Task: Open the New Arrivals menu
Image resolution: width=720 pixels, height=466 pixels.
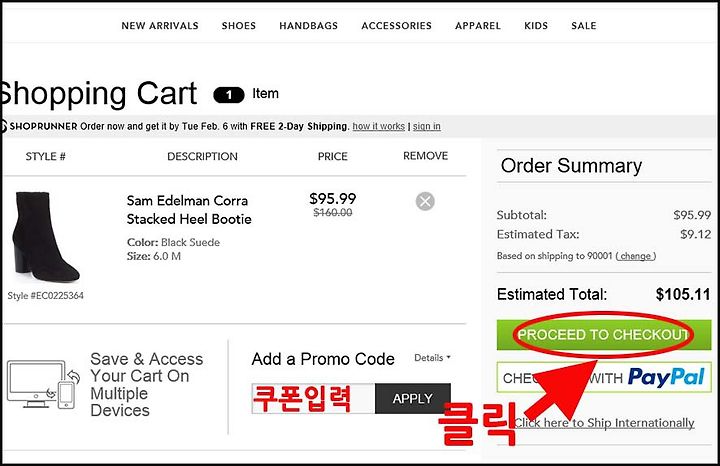Action: pyautogui.click(x=160, y=26)
